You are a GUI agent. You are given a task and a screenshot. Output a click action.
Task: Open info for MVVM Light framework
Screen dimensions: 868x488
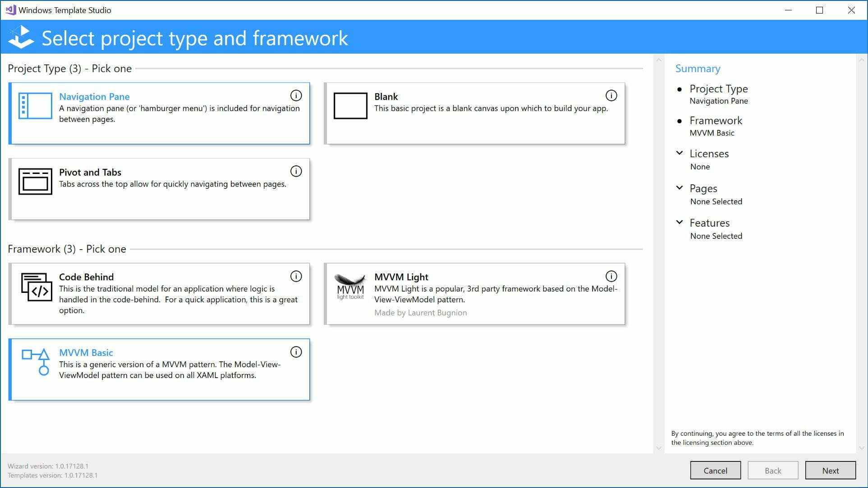pos(611,276)
